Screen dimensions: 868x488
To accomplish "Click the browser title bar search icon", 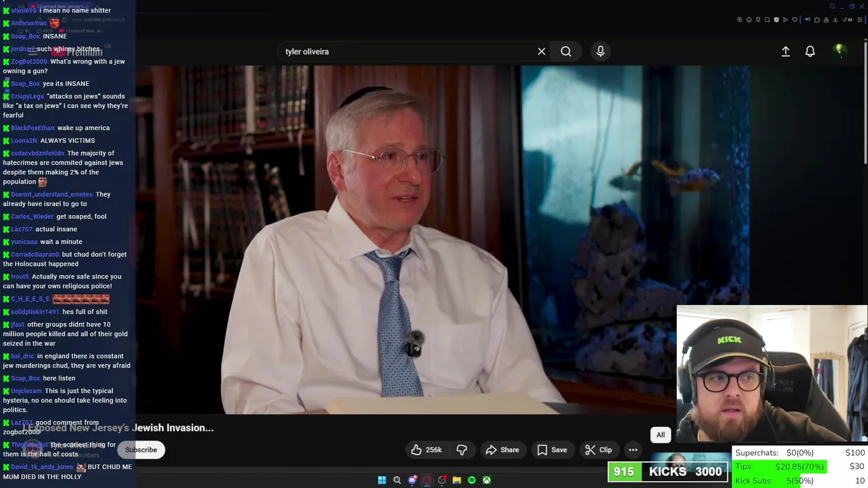I will point(832,7).
